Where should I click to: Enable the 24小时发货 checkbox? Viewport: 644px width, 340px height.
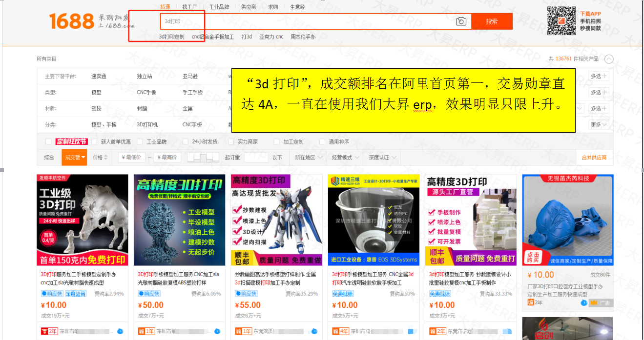(186, 142)
